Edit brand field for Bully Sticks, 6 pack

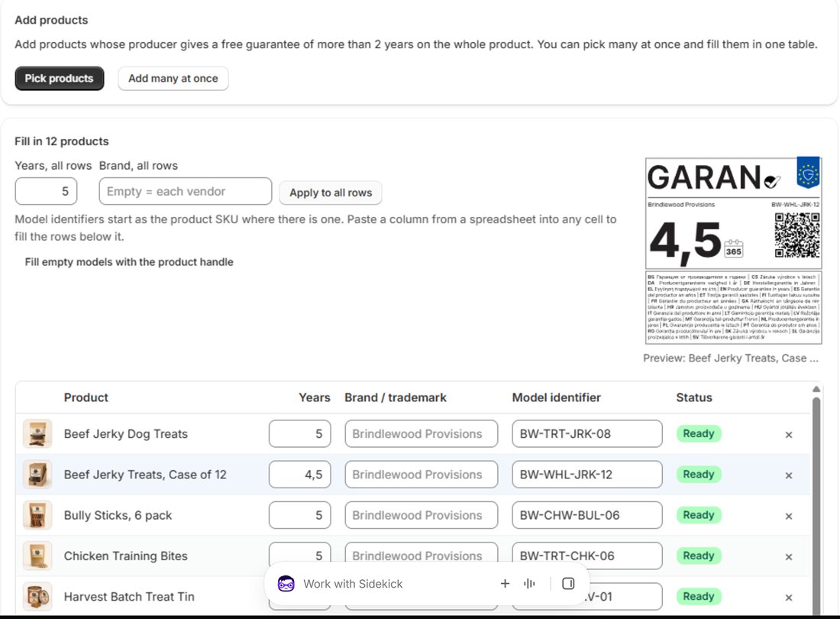pyautogui.click(x=422, y=515)
